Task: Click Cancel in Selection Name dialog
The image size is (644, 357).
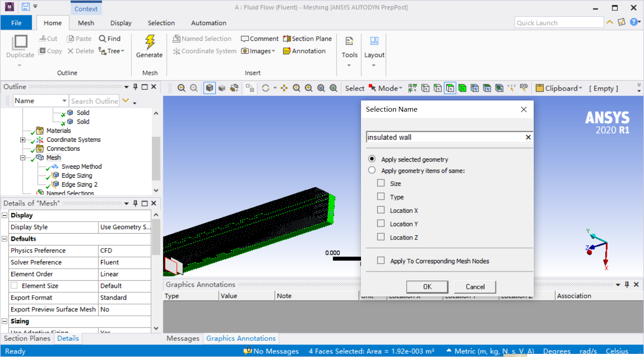Action: pos(475,287)
